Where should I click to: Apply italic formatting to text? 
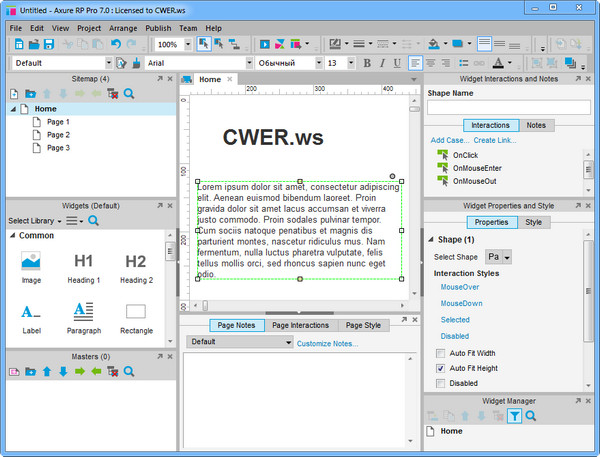(383, 63)
